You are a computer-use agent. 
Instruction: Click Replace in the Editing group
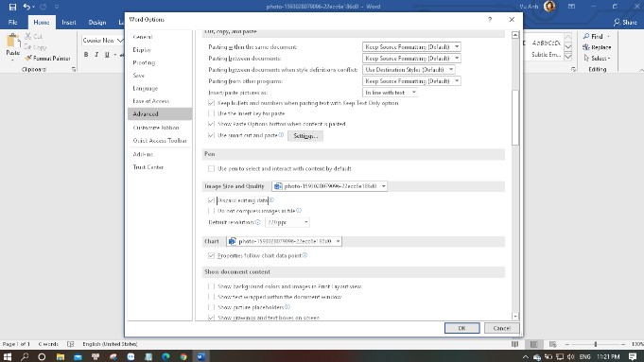(597, 47)
